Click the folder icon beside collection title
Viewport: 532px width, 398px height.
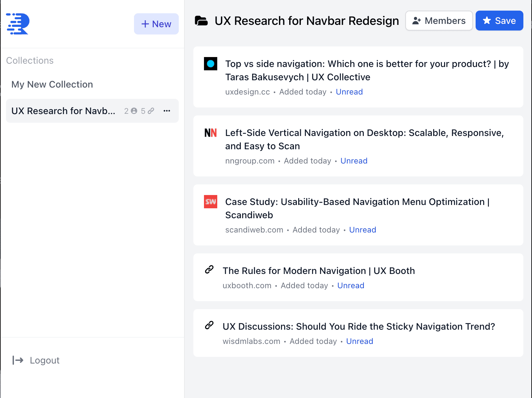pyautogui.click(x=201, y=21)
